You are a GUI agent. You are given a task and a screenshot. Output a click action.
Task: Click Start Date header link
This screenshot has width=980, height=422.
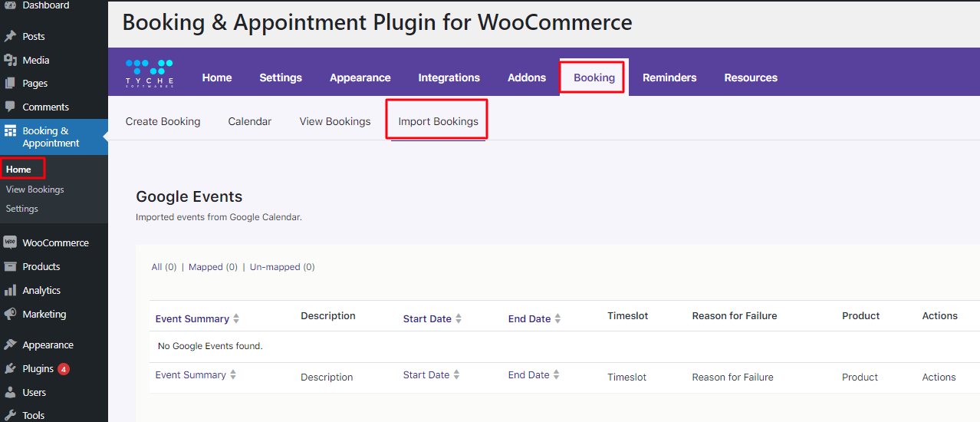pyautogui.click(x=427, y=318)
